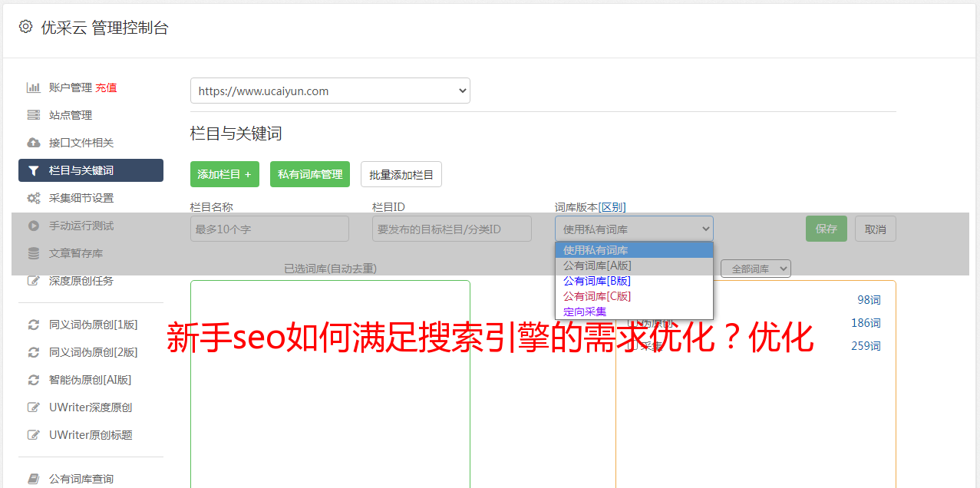Click the gears icon for 采集细节设置
Screen dimensions: 980x488
point(34,198)
